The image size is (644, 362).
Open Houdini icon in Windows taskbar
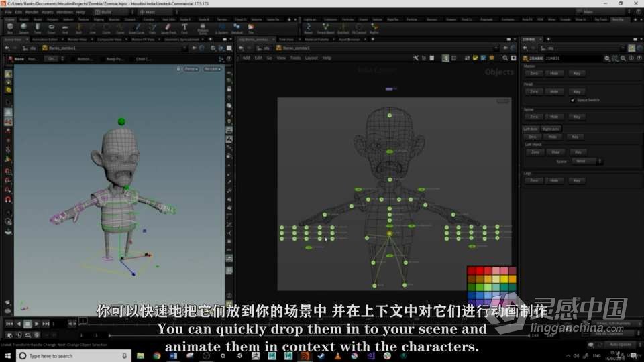(305, 356)
